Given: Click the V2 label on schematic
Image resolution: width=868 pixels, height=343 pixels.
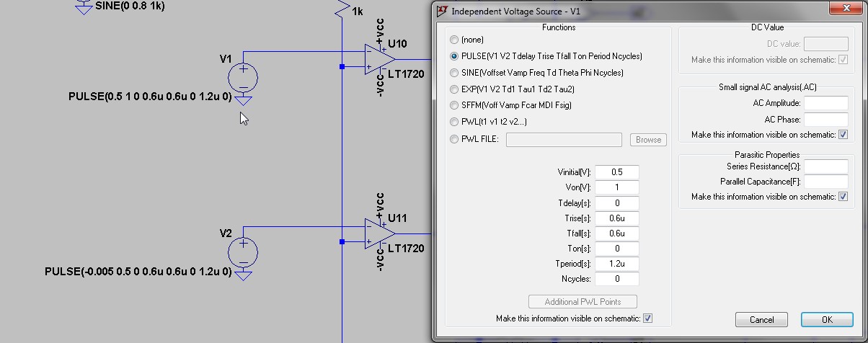Looking at the screenshot, I should tap(226, 233).
